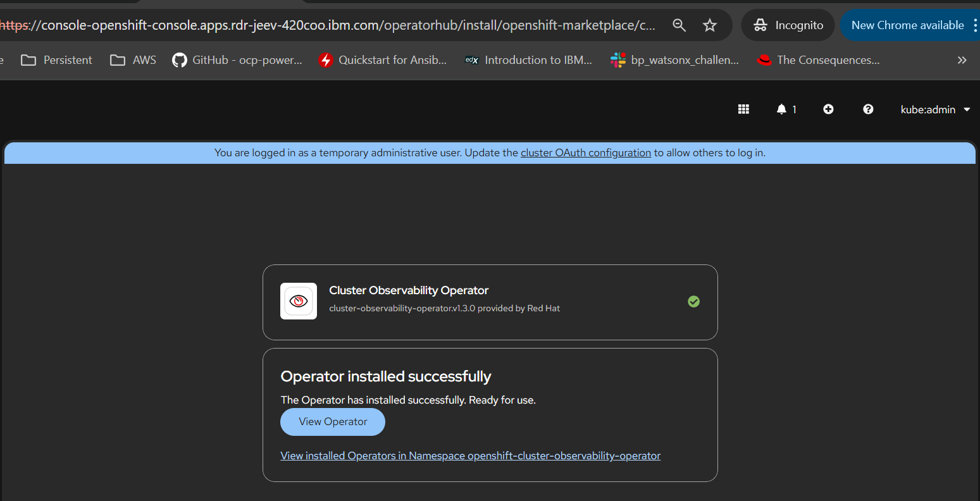The height and width of the screenshot is (501, 980).
Task: Open the application launcher grid icon
Action: 743,109
